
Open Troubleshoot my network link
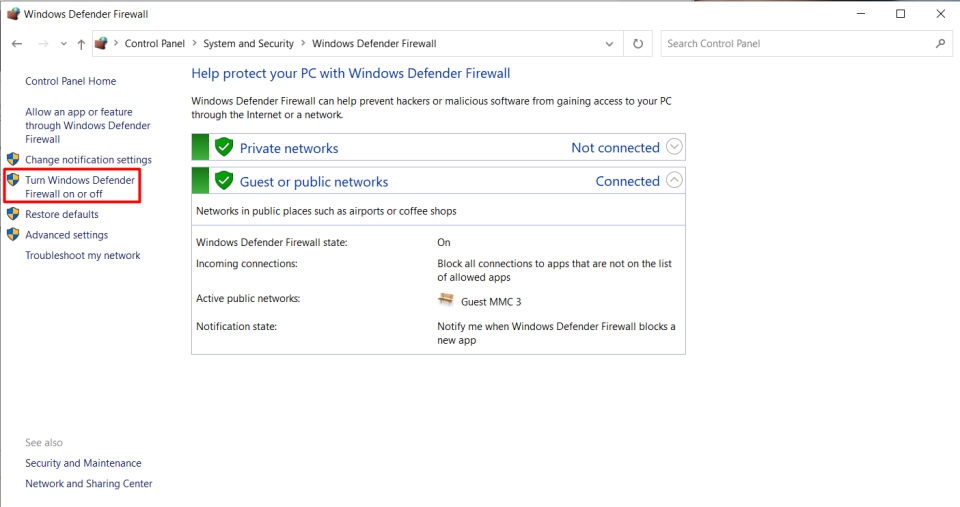82,256
